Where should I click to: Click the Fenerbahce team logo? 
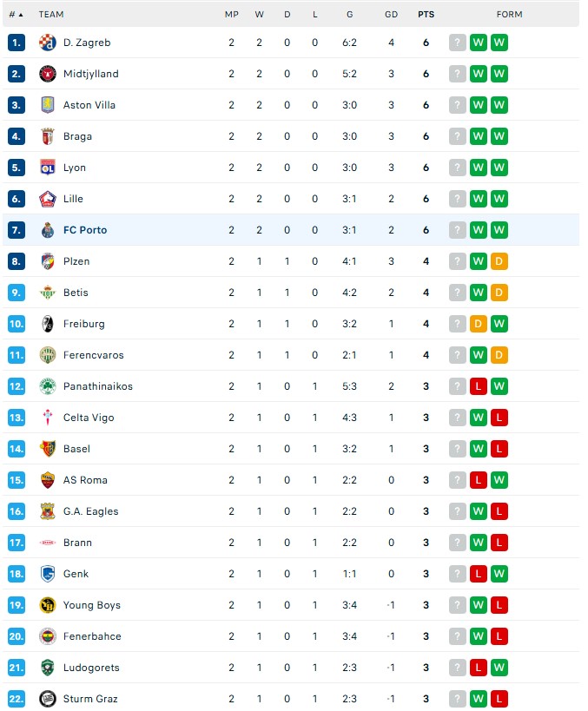click(x=48, y=636)
